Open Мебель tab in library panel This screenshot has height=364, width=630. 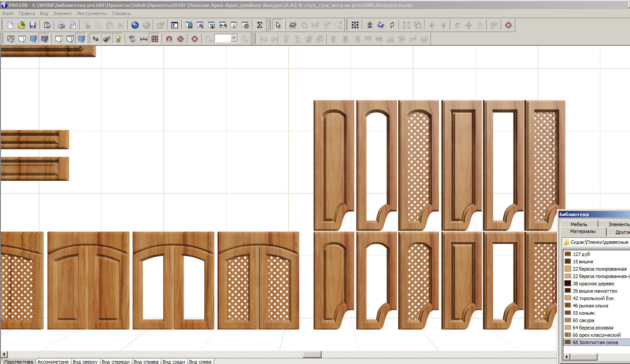click(579, 224)
